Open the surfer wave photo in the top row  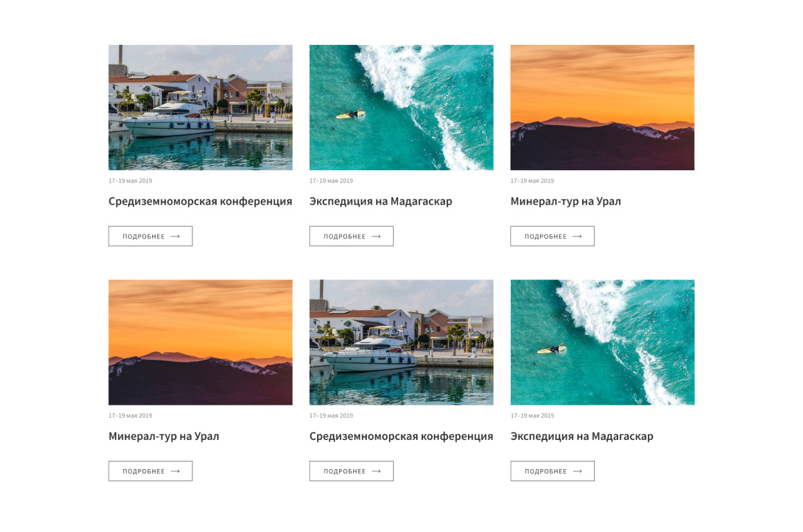click(401, 107)
